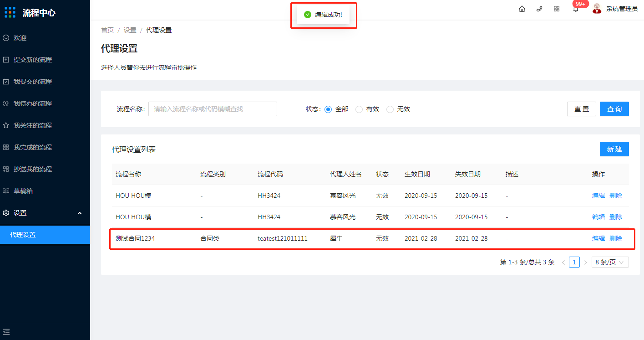This screenshot has height=340, width=644.
Task: Click the clock icon beside 我待办的流程
Action: 6,103
